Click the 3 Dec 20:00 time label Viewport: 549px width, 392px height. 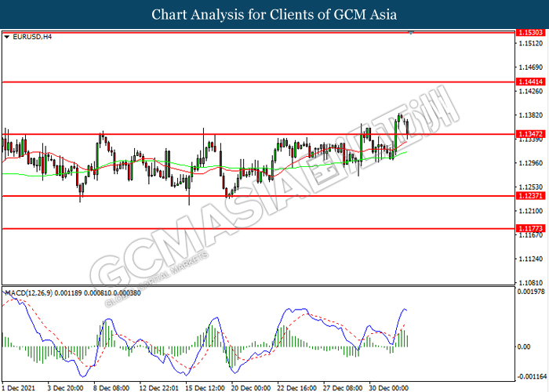[x=66, y=388]
